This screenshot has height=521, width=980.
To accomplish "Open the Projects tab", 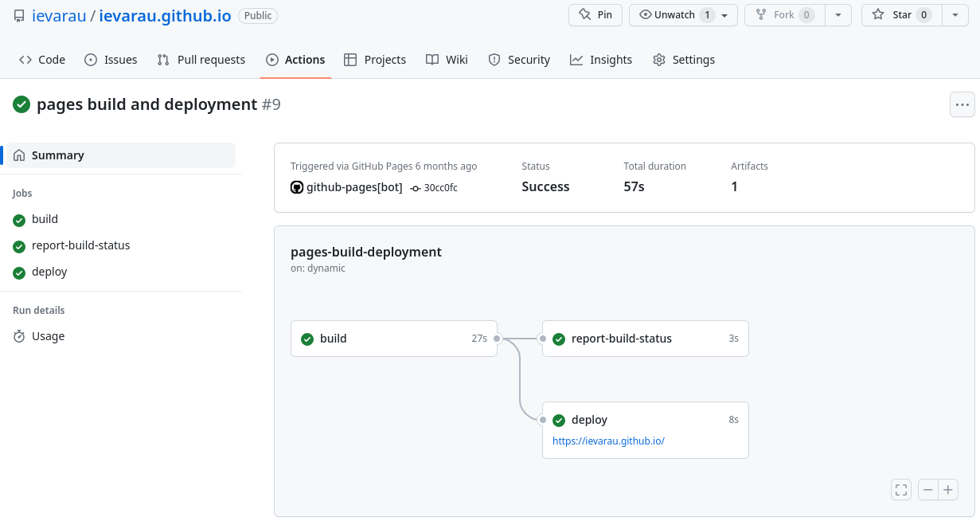I will coord(375,60).
